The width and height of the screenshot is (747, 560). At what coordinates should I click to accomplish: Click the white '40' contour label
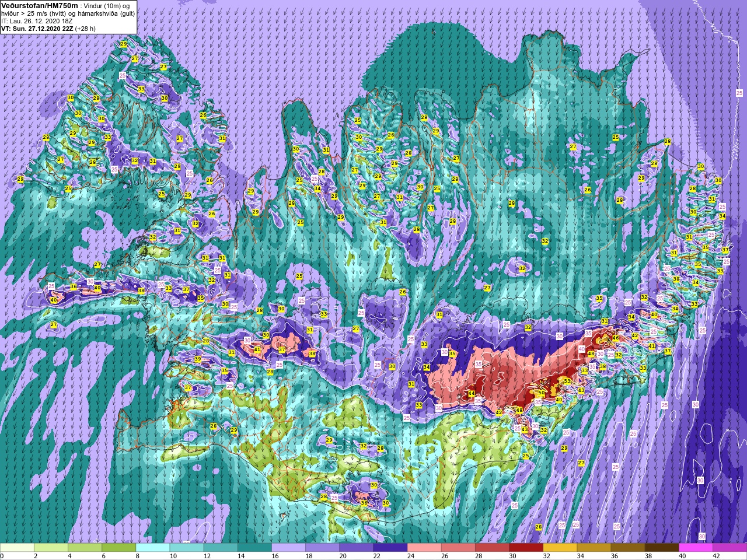click(x=581, y=349)
